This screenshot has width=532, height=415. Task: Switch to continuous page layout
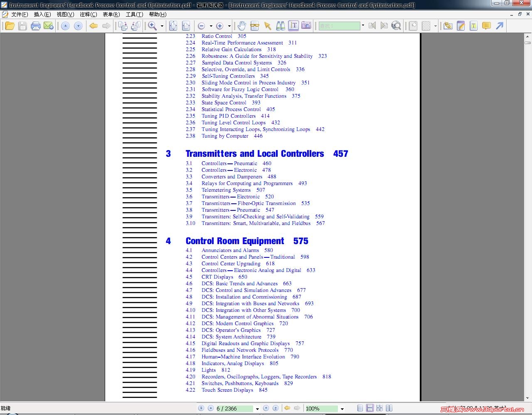click(x=370, y=408)
